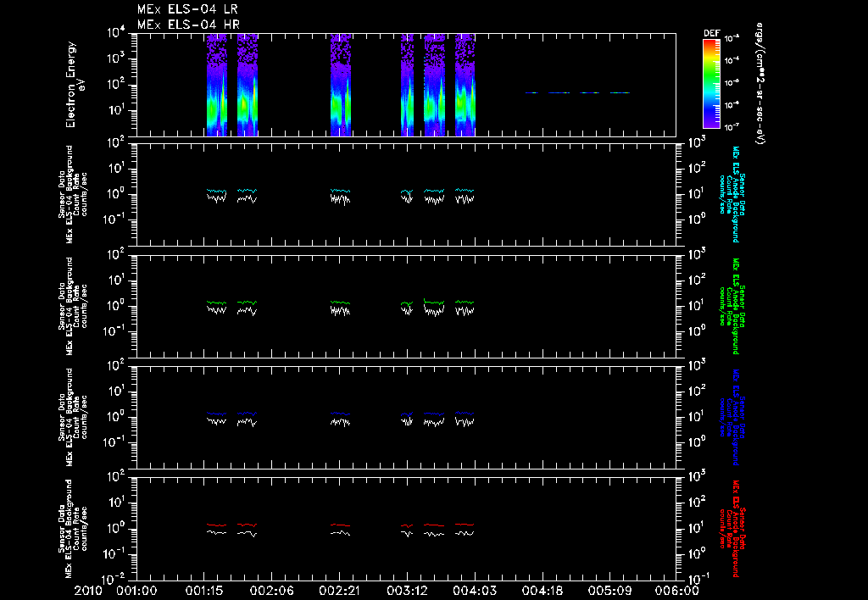Screen dimensions: 868x600
Task: Click the green trace segment above 002:21
Action: coord(341,303)
